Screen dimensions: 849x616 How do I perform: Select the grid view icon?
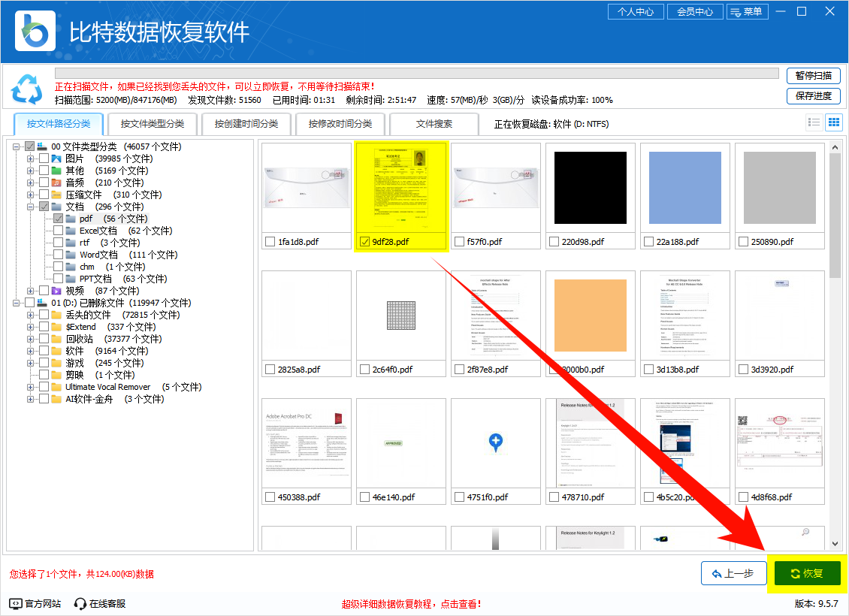tap(833, 122)
